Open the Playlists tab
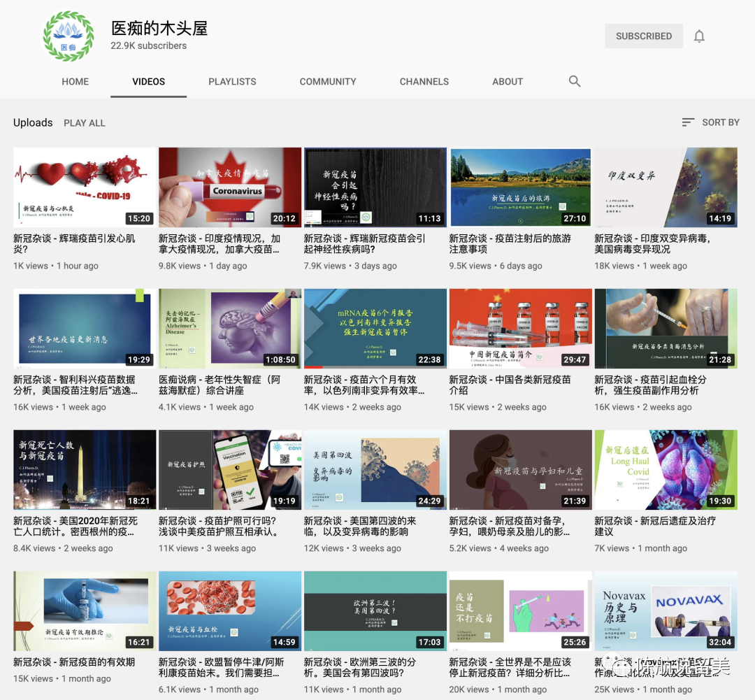Screen dimensions: 755x700 point(232,81)
